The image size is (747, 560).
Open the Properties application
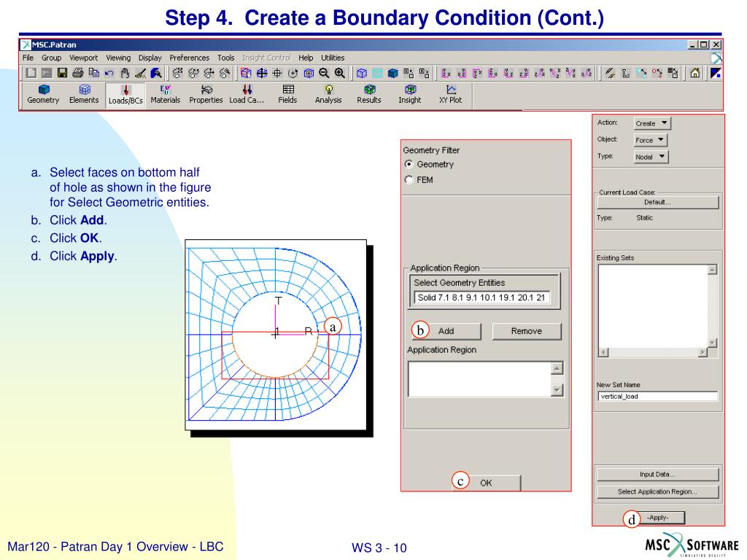[x=206, y=94]
